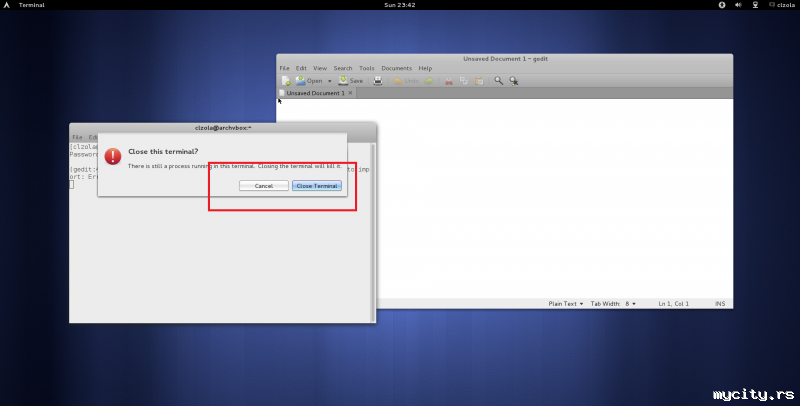800x406 pixels.
Task: Click the Close this terminal? heading
Action: tap(163, 151)
